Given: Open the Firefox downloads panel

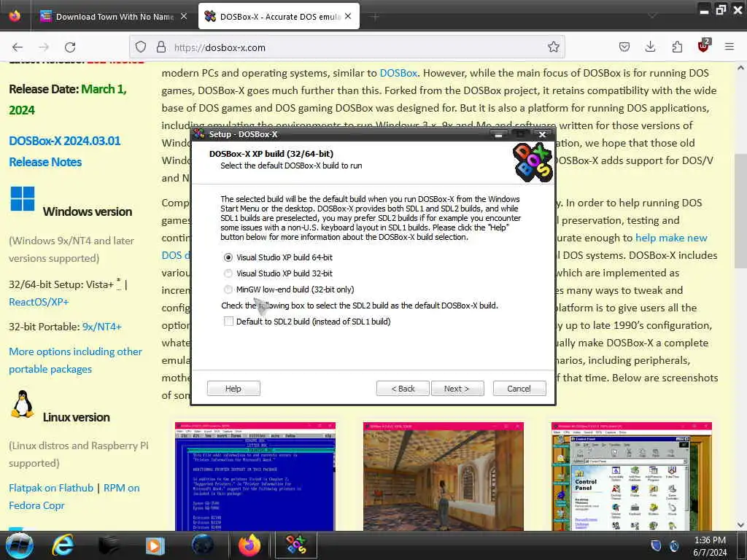Looking at the screenshot, I should click(650, 47).
